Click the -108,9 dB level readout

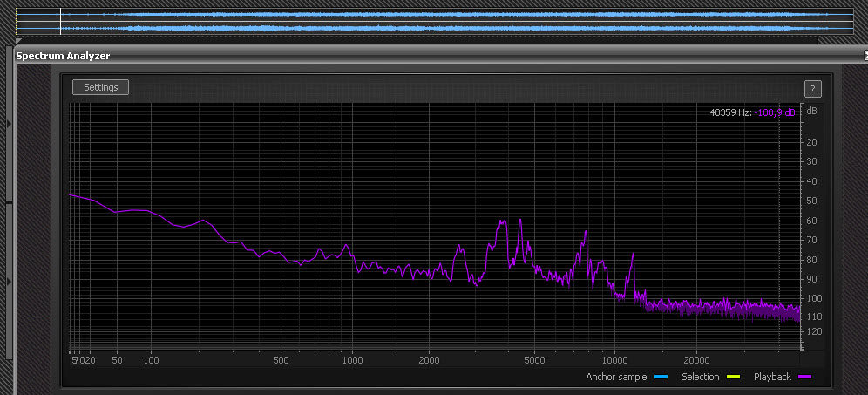tap(775, 112)
